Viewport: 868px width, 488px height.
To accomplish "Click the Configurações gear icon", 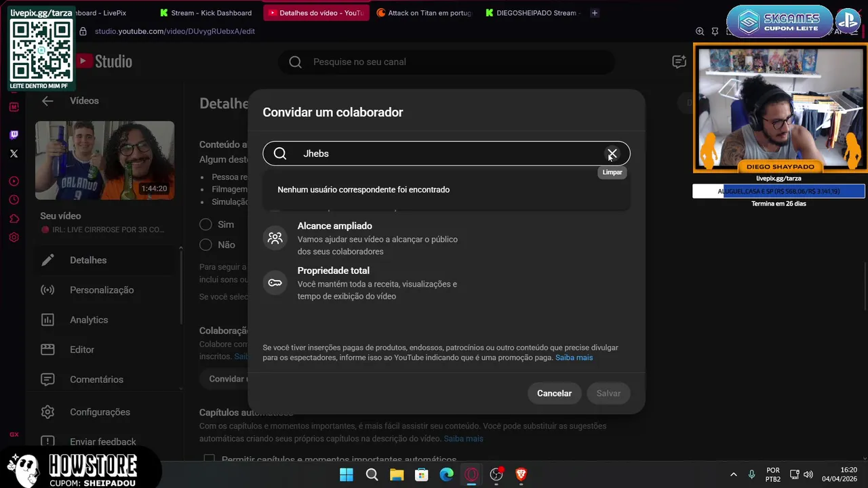I will [47, 412].
